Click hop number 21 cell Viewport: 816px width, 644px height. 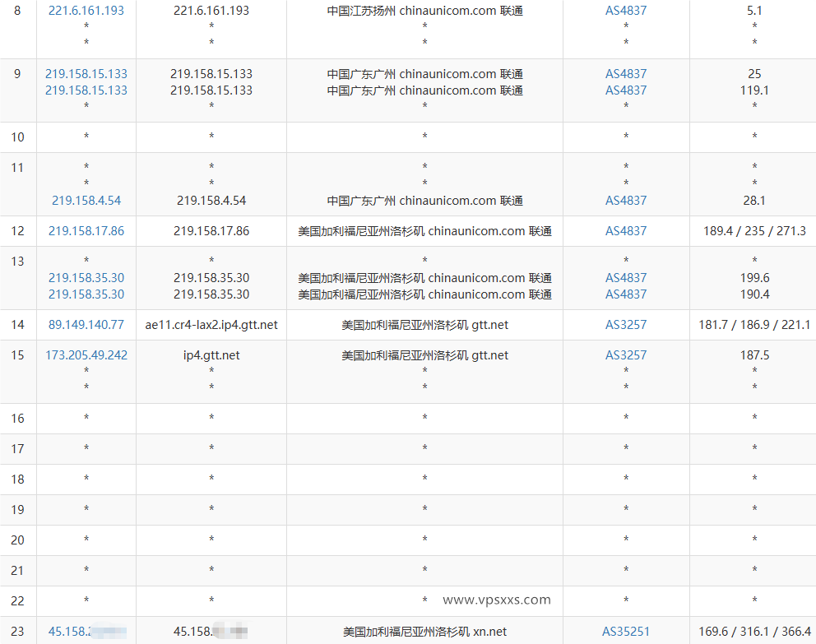pos(18,571)
